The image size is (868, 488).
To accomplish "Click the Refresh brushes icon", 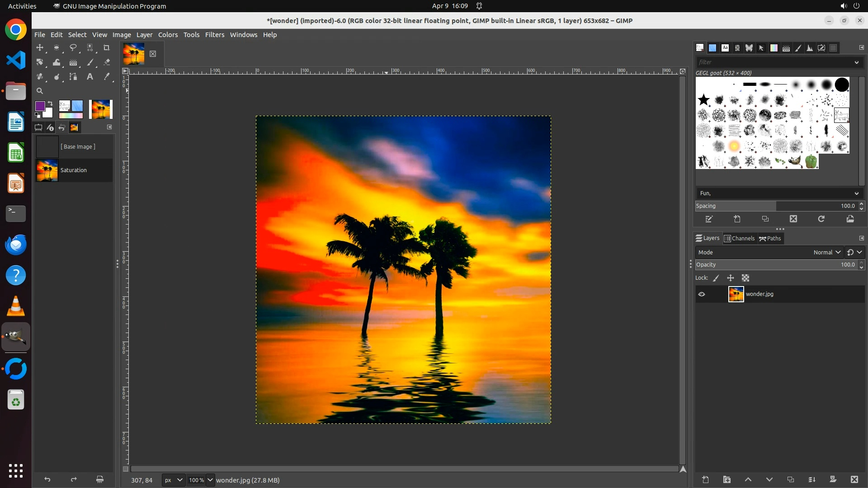I will click(x=821, y=219).
